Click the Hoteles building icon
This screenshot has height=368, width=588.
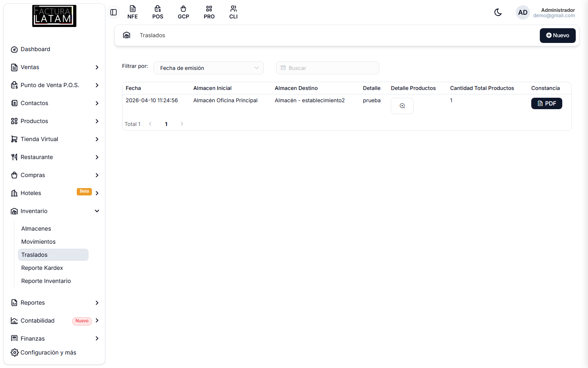coord(14,193)
